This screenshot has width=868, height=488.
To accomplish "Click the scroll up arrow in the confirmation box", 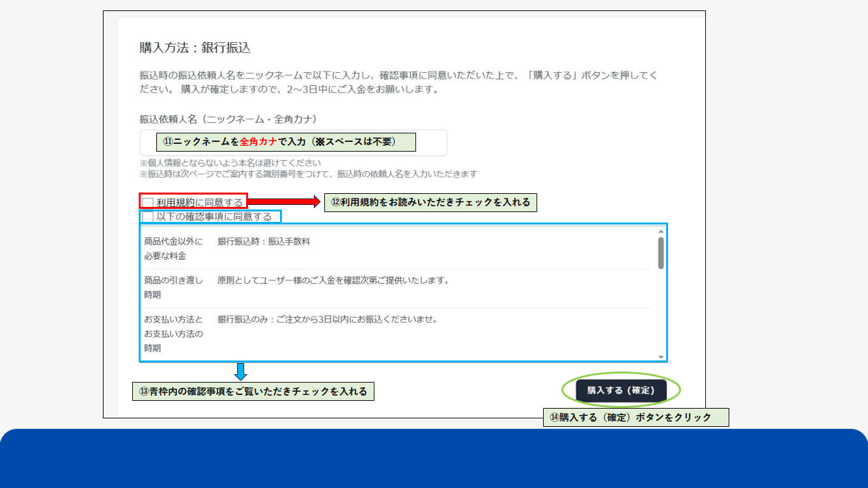I will click(x=661, y=231).
